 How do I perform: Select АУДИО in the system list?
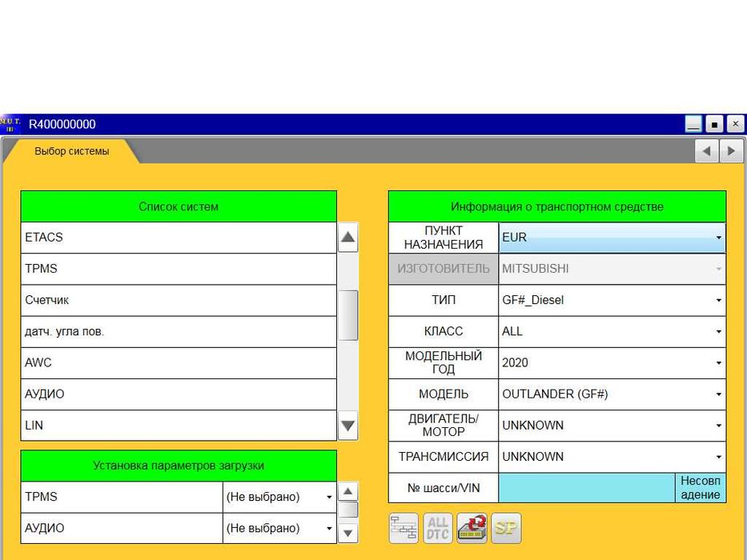click(179, 394)
